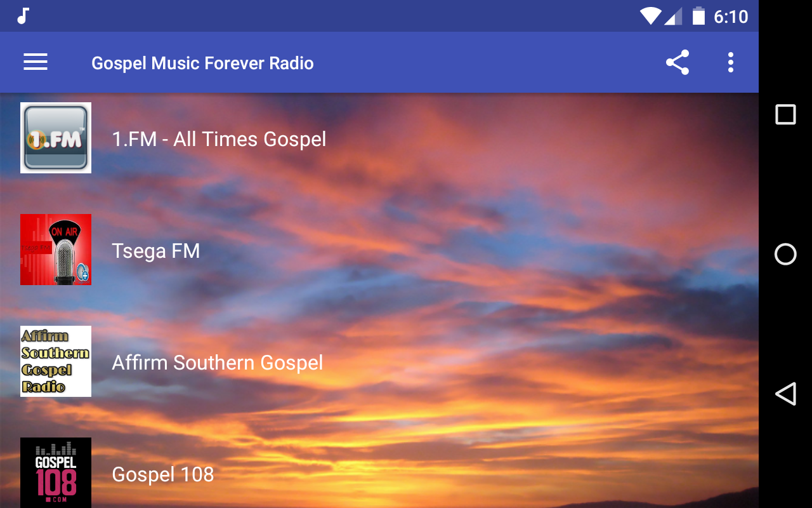
Task: Tap the Wi-Fi status icon
Action: point(650,16)
